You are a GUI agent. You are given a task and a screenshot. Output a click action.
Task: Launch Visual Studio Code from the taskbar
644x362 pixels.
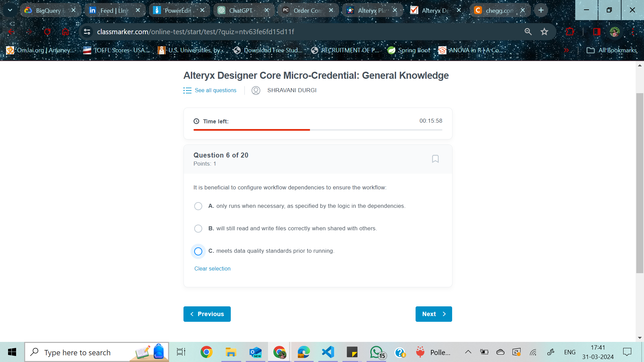[x=327, y=352]
